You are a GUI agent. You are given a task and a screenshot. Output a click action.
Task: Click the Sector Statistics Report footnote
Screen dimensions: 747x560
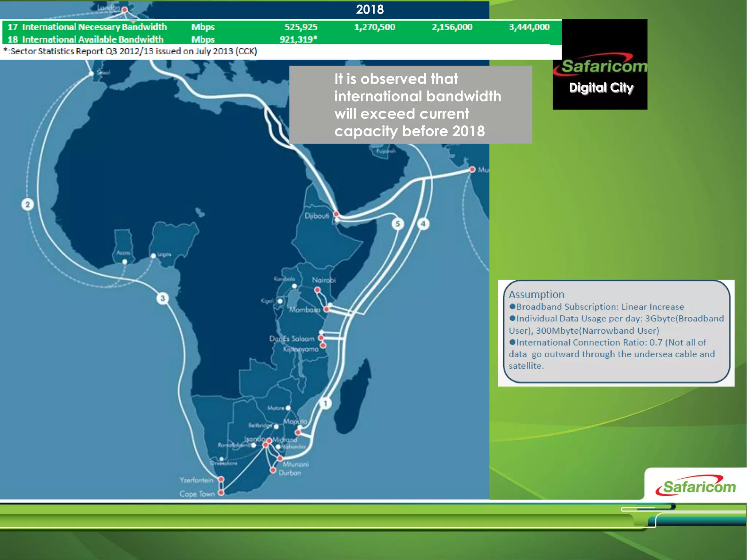131,51
